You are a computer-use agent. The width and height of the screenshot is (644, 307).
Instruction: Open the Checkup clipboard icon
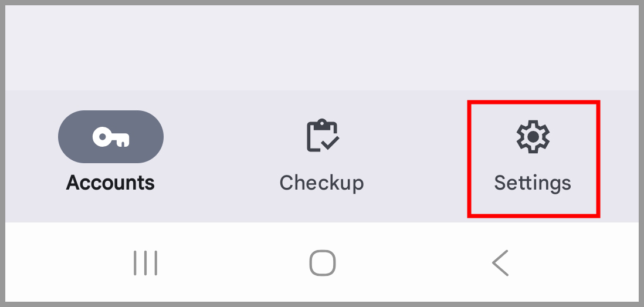(323, 135)
